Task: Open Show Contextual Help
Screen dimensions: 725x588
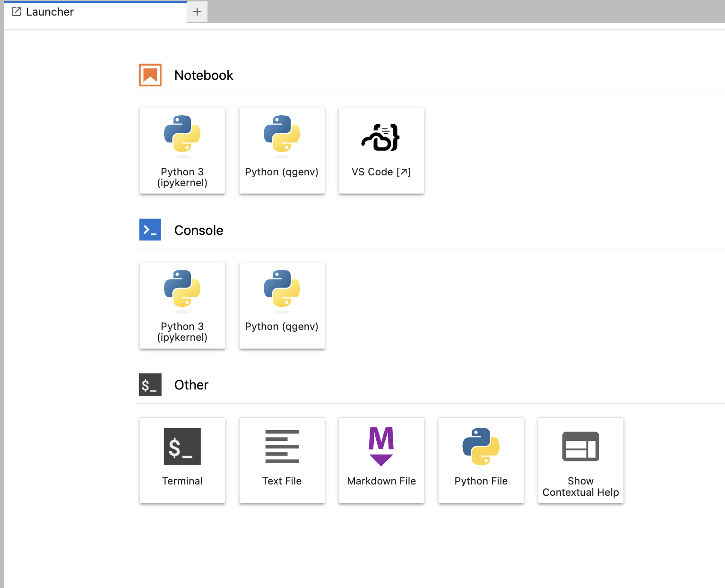Action: click(580, 460)
